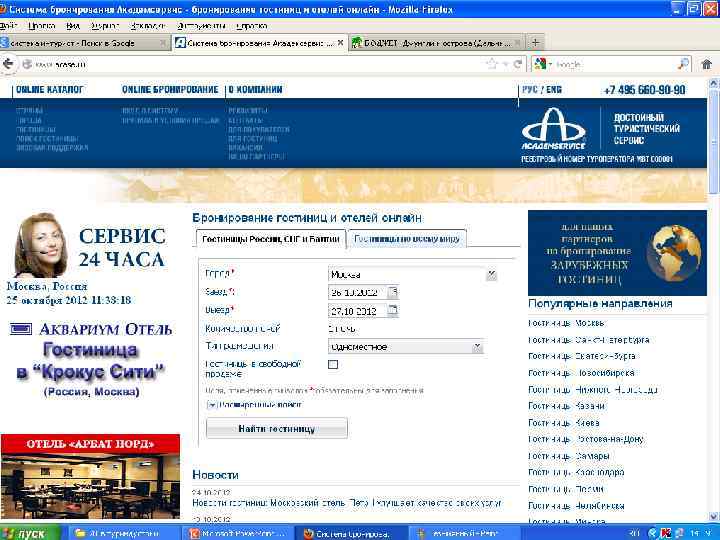Open ONLINE КАТАЛОГ section
Screen dimensions: 720x540
[x=50, y=90]
